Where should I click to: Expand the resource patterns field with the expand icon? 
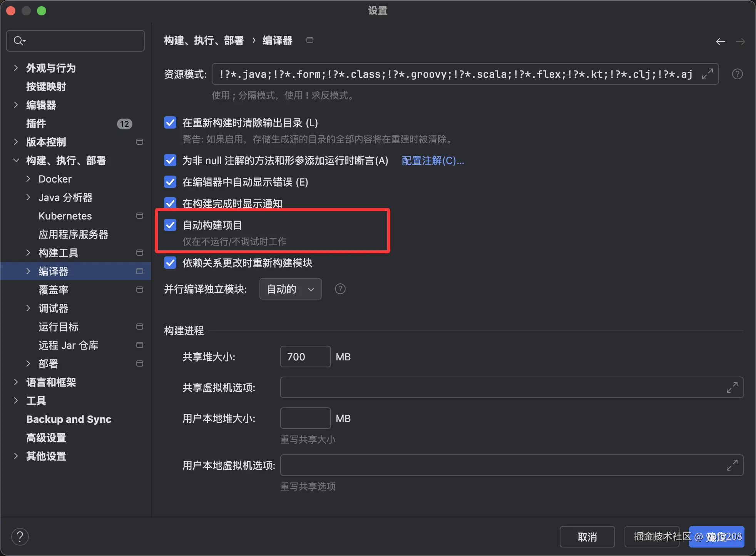[x=707, y=74]
